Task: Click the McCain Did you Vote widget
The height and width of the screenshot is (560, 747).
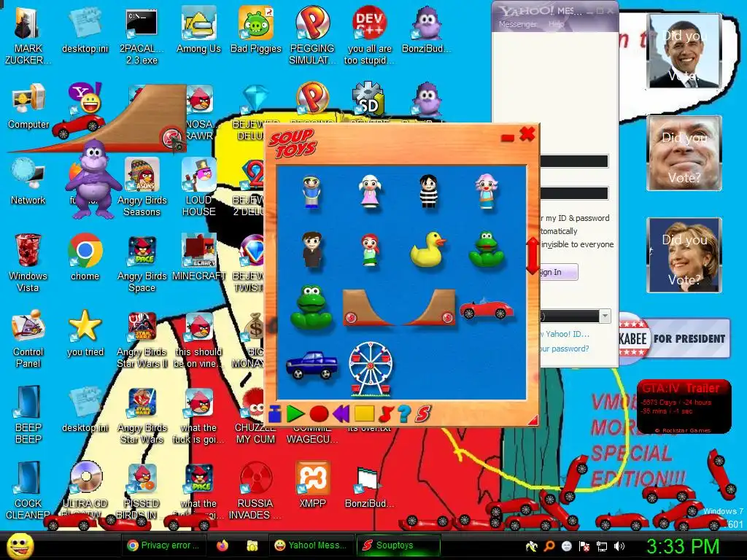Action: click(x=684, y=153)
